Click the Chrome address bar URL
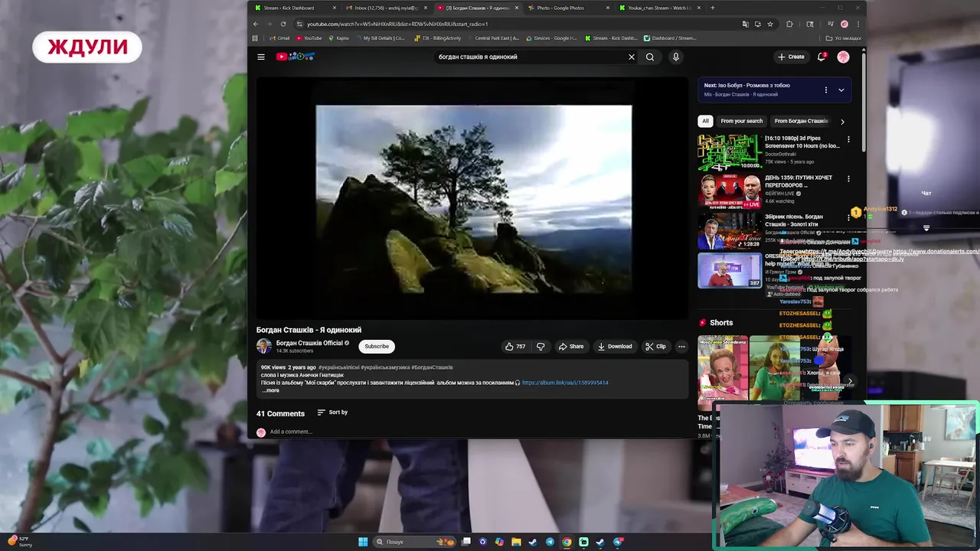Screen dimensions: 980x551 click(x=397, y=24)
